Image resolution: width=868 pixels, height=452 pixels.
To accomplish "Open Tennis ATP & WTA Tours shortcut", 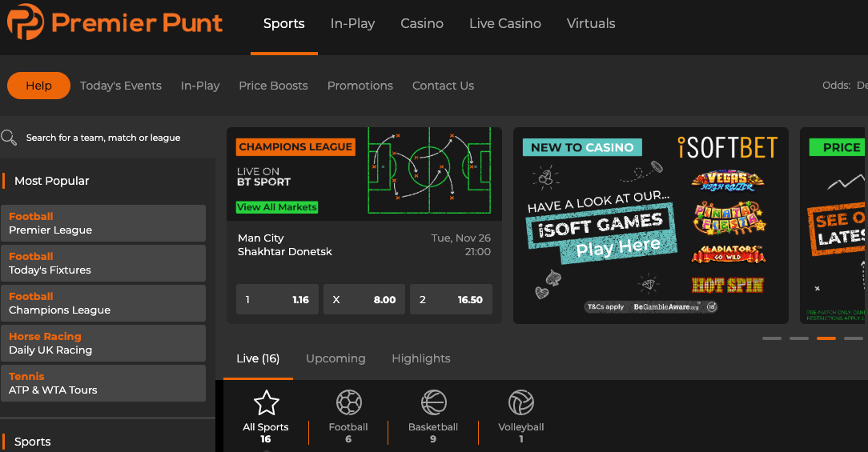I will coord(103,383).
